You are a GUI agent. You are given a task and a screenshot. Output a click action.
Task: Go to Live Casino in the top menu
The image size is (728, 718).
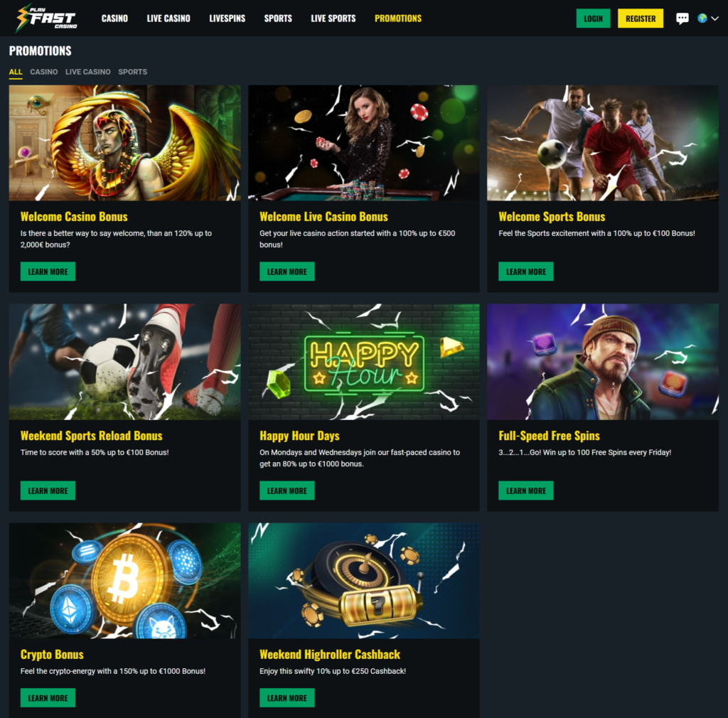click(x=168, y=18)
